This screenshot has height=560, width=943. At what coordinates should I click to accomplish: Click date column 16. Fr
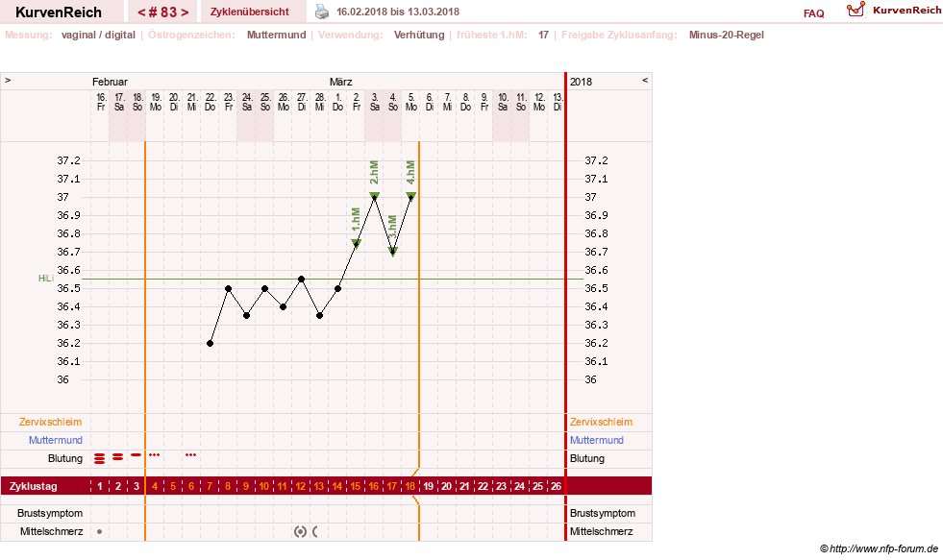click(x=101, y=102)
